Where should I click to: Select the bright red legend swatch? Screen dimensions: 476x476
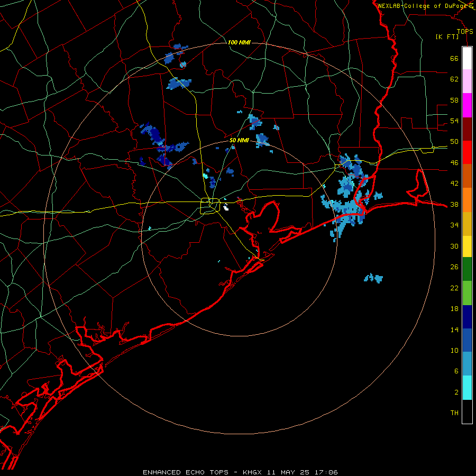tap(467, 152)
